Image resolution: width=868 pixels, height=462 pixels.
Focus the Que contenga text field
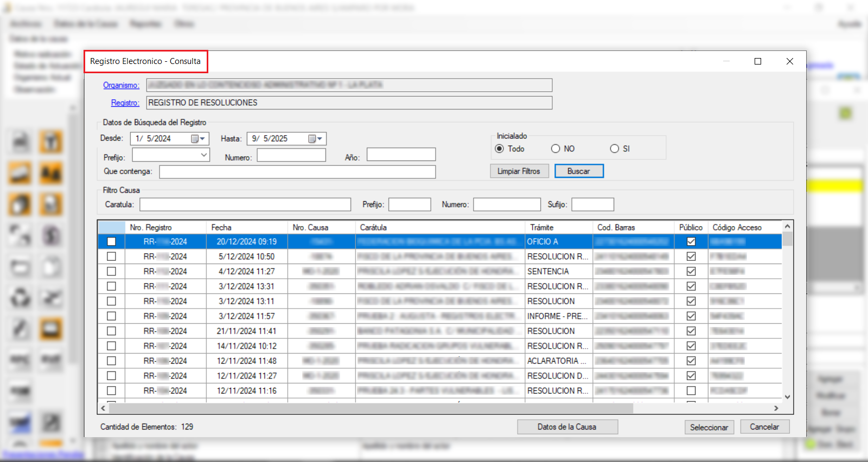click(x=297, y=172)
